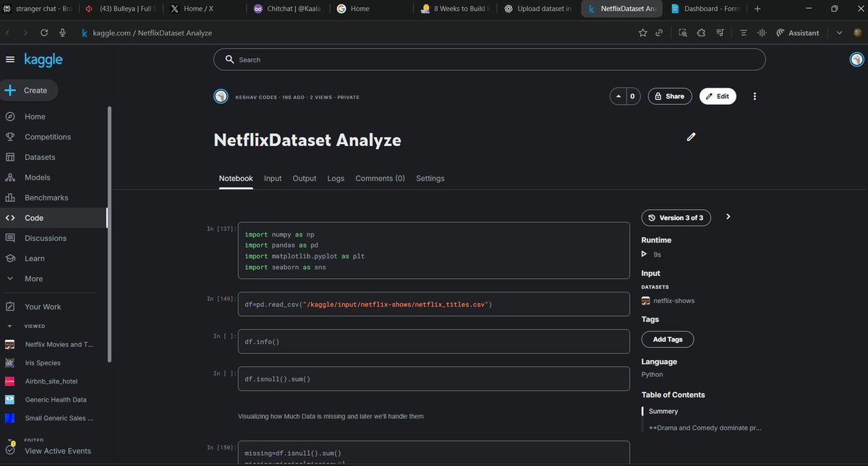Open Learn in the sidebar
The height and width of the screenshot is (466, 868).
coord(35,258)
